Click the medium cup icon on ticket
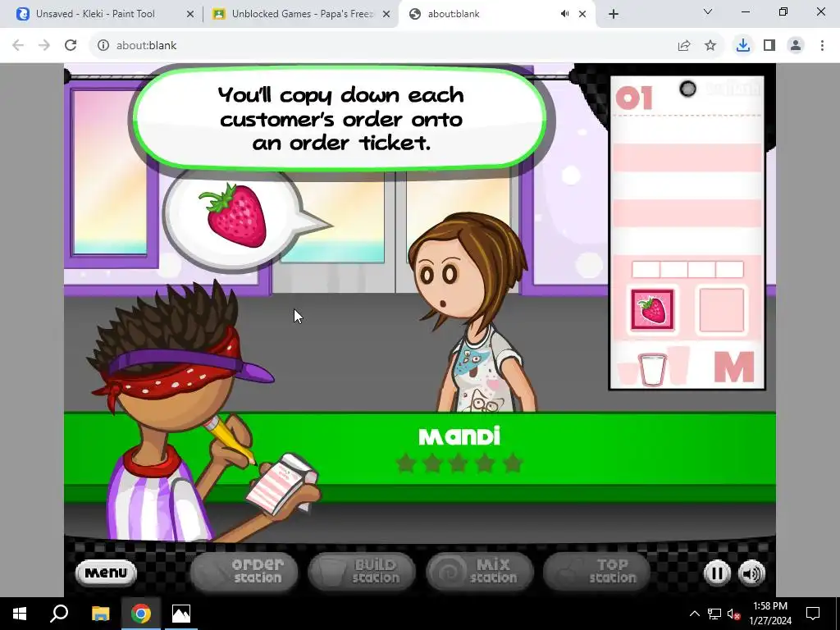 [x=652, y=368]
